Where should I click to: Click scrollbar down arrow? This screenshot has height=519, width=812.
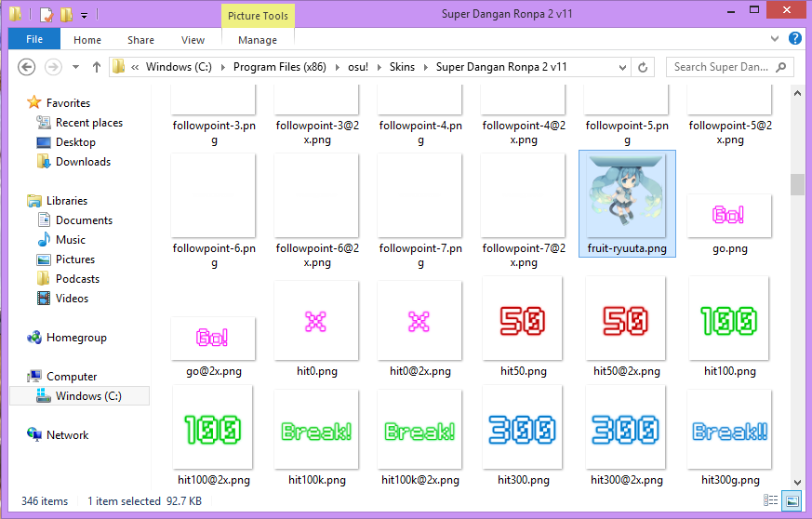coord(796,483)
